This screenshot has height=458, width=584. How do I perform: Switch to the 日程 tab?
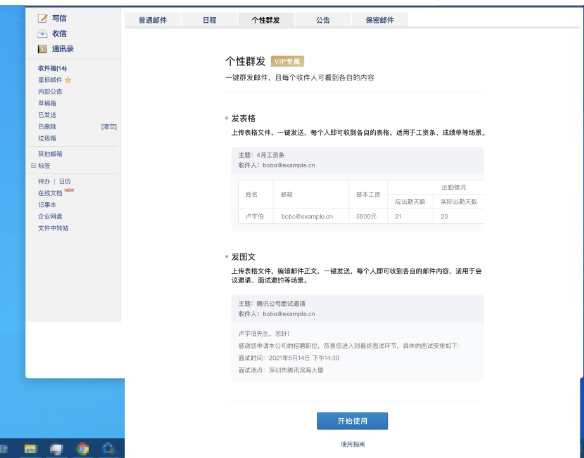point(209,20)
